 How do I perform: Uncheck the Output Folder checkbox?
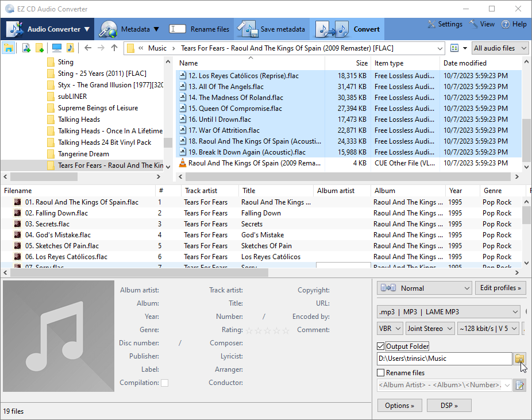tap(380, 346)
